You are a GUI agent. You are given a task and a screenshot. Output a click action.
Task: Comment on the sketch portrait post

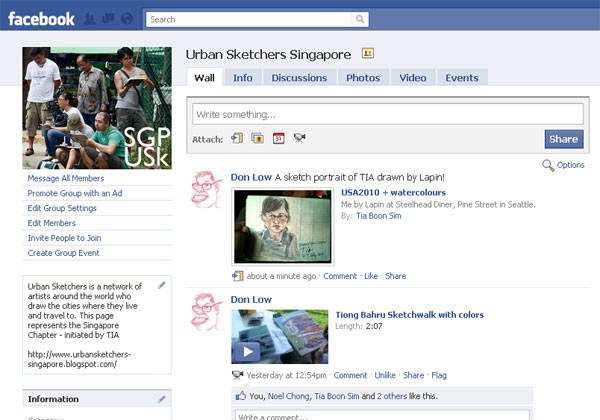pyautogui.click(x=340, y=276)
